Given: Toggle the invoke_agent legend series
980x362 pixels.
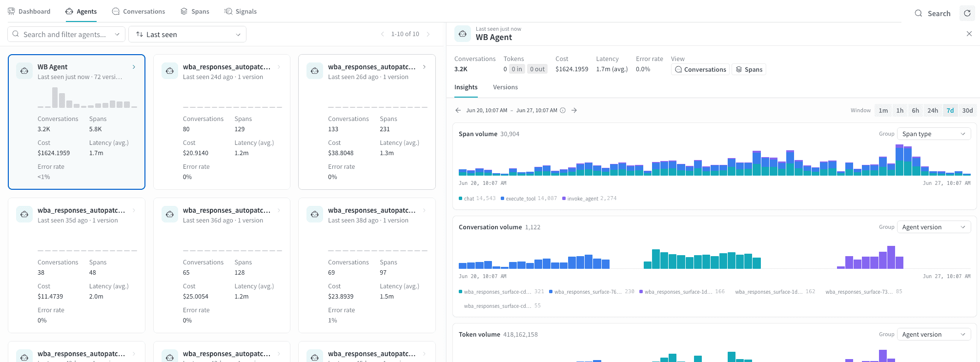Looking at the screenshot, I should [x=589, y=199].
